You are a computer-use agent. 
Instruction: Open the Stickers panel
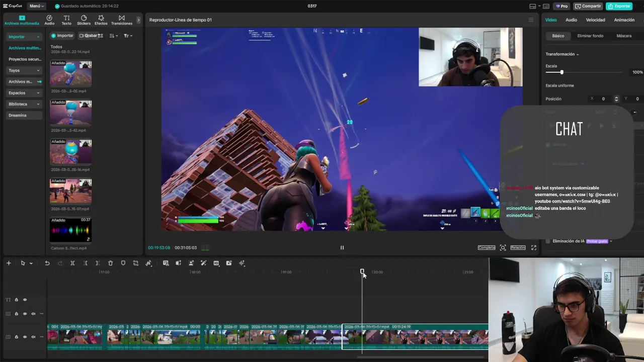click(84, 20)
